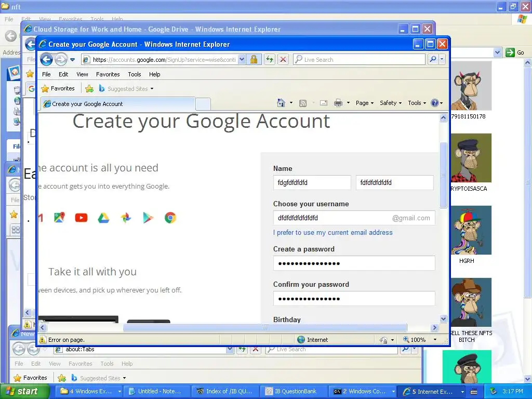Click the first name field containing fdgfdfdfdfd

(x=312, y=182)
